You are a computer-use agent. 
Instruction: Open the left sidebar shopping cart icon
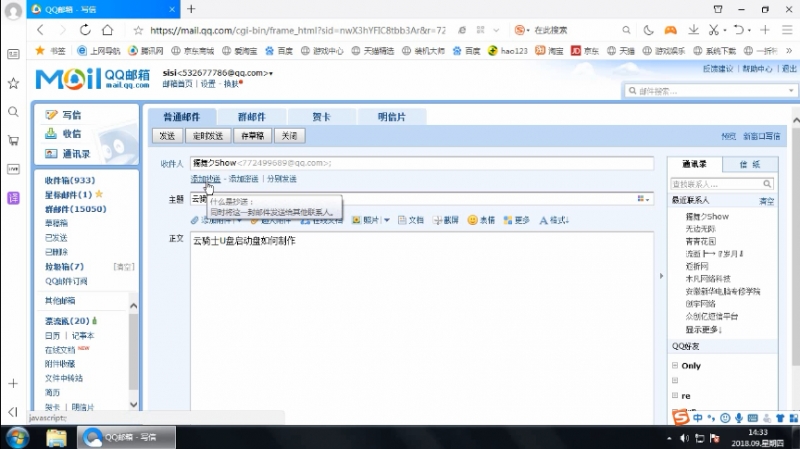tap(13, 140)
